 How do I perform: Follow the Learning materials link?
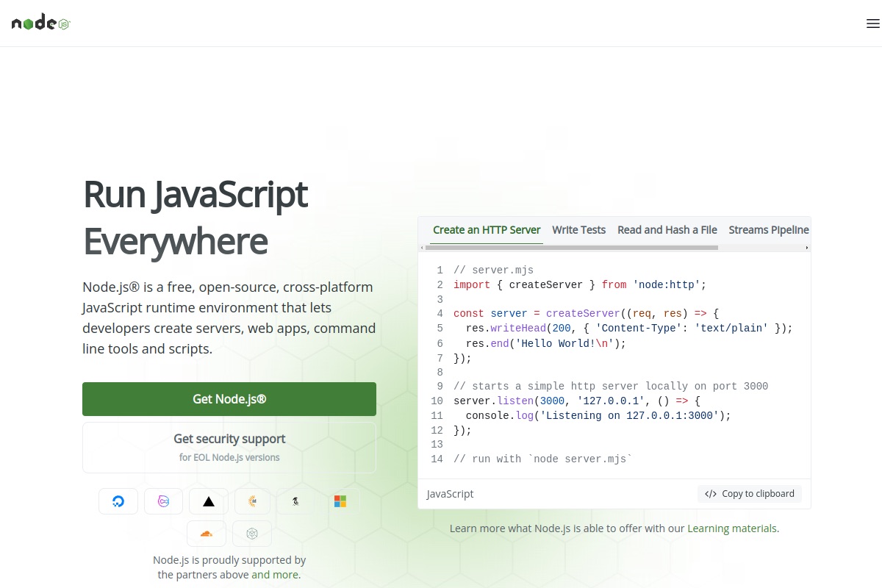click(732, 528)
